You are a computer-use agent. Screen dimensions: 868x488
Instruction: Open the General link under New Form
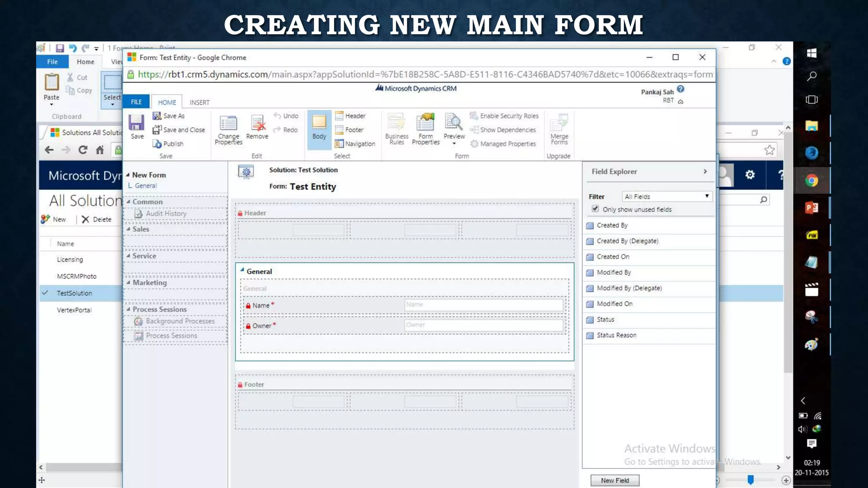[x=145, y=186]
